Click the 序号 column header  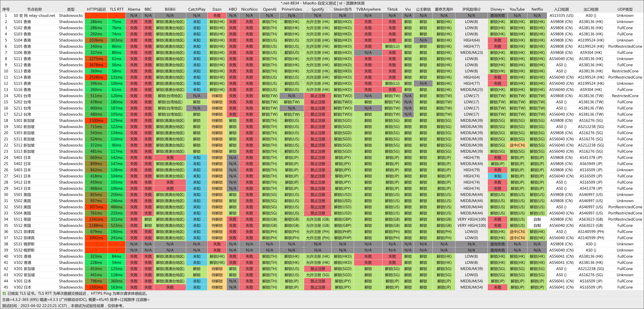[x=6, y=9]
